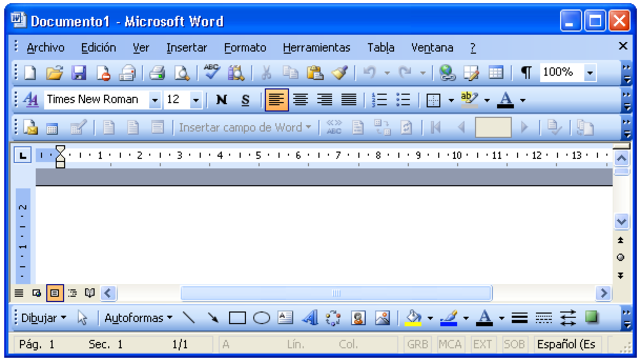Align text to the right
This screenshot has height=362, width=640.
(325, 100)
